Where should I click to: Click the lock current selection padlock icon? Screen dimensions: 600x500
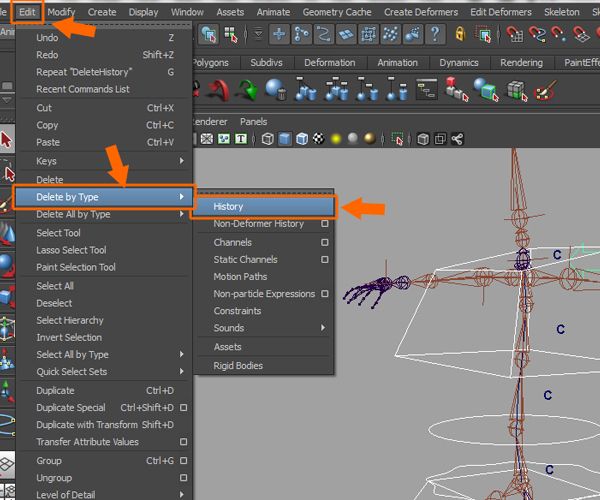[460, 34]
